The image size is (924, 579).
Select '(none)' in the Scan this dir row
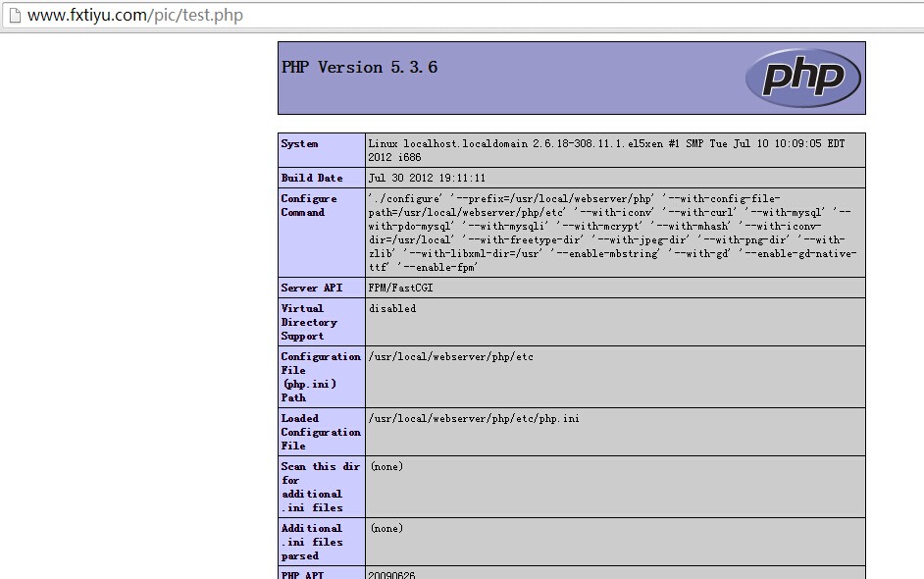(x=387, y=466)
